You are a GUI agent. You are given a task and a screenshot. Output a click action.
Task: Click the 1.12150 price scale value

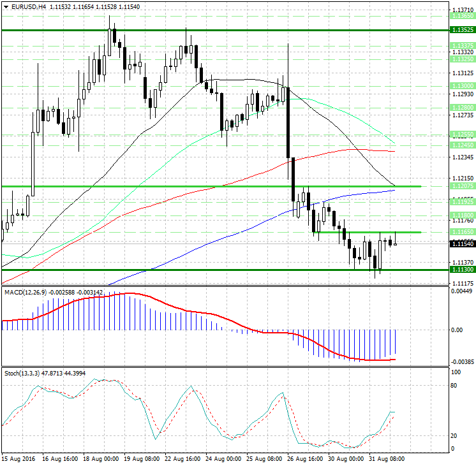[463, 178]
